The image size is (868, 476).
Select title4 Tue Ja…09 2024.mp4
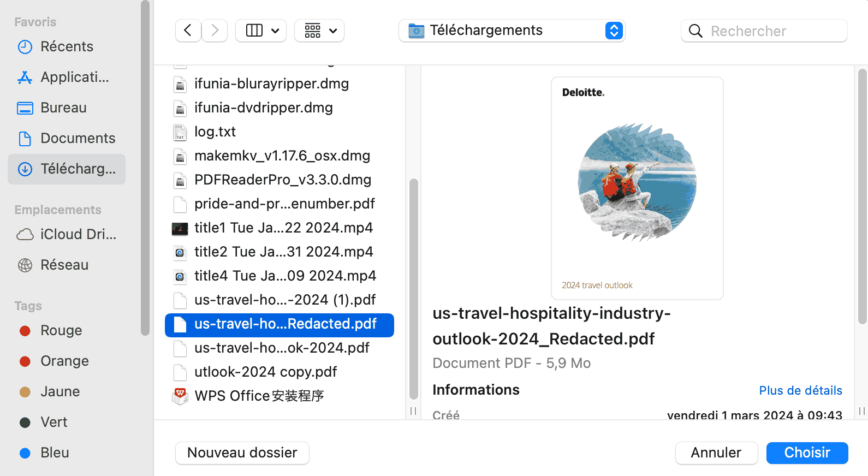coord(280,276)
